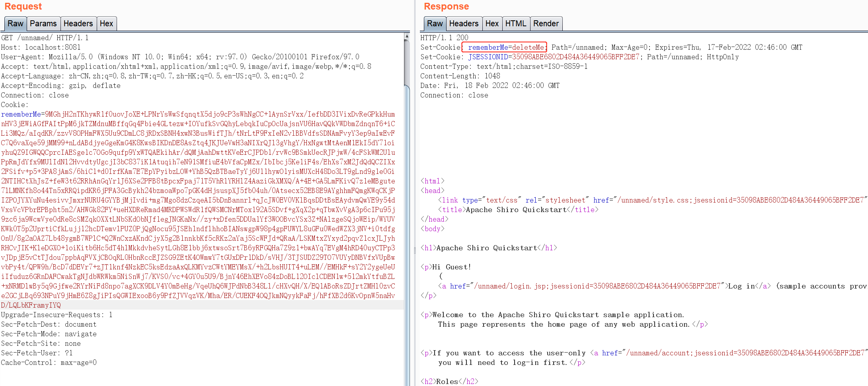Switch to the Request Raw tab
This screenshot has width=868, height=386.
pyautogui.click(x=16, y=23)
